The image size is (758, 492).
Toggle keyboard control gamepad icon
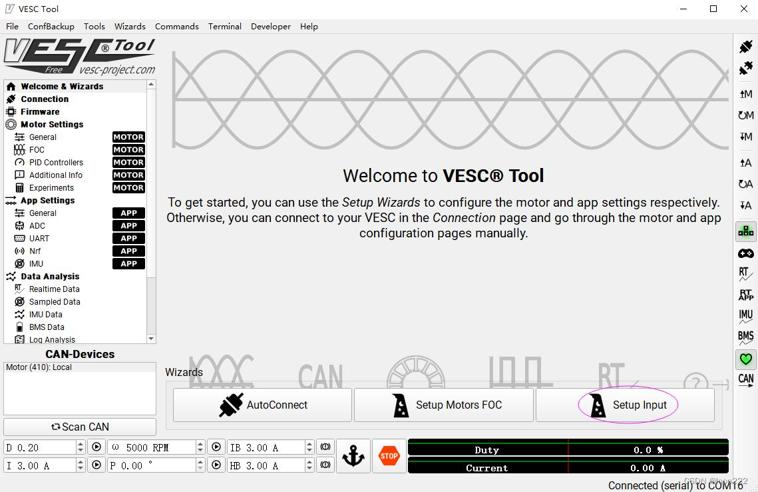click(x=745, y=253)
